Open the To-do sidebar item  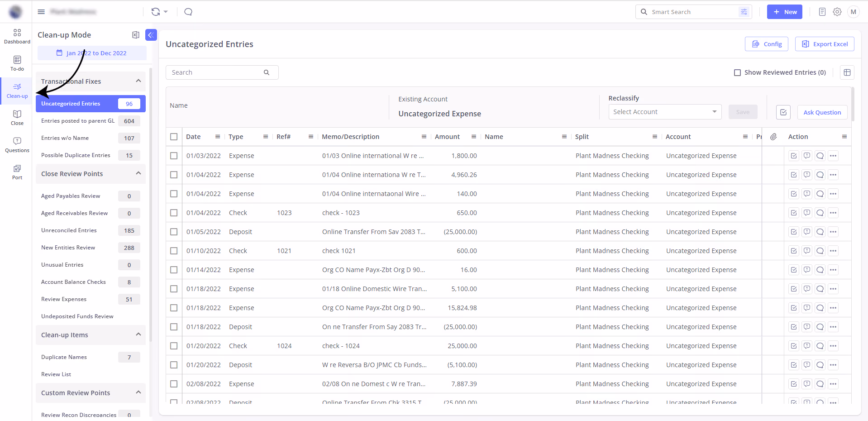point(17,64)
